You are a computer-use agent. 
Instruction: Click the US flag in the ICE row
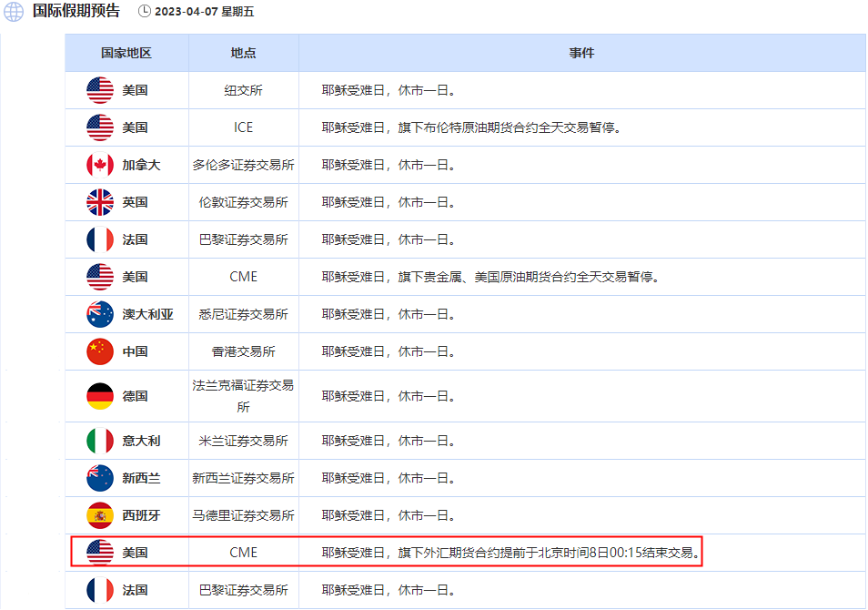point(100,127)
